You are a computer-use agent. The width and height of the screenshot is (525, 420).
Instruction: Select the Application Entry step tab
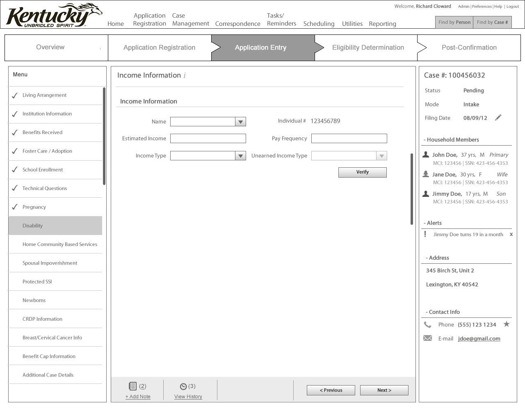tap(263, 48)
